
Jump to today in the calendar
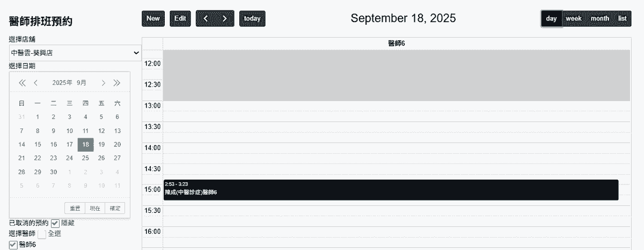(x=252, y=19)
